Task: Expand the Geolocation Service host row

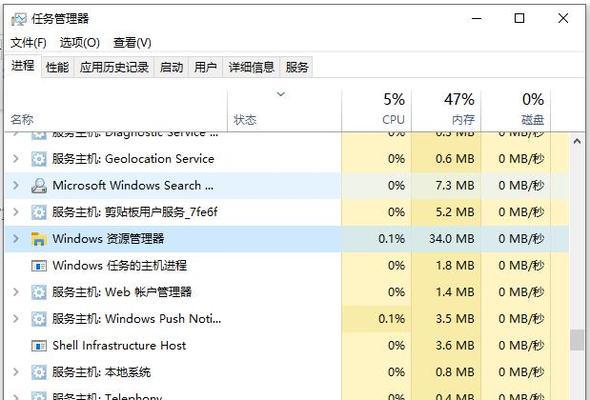Action: click(x=15, y=158)
